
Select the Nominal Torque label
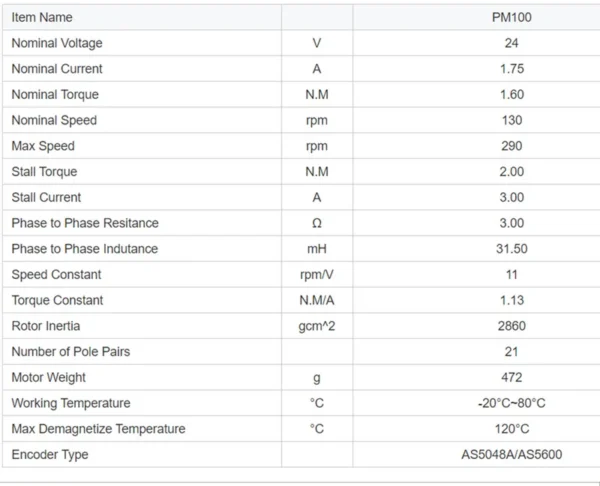(x=55, y=95)
